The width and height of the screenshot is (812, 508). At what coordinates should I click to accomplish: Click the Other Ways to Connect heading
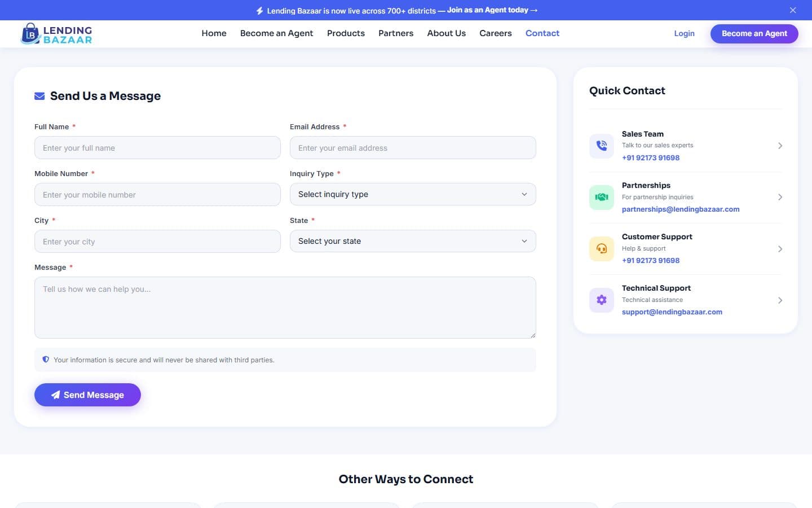click(x=406, y=479)
